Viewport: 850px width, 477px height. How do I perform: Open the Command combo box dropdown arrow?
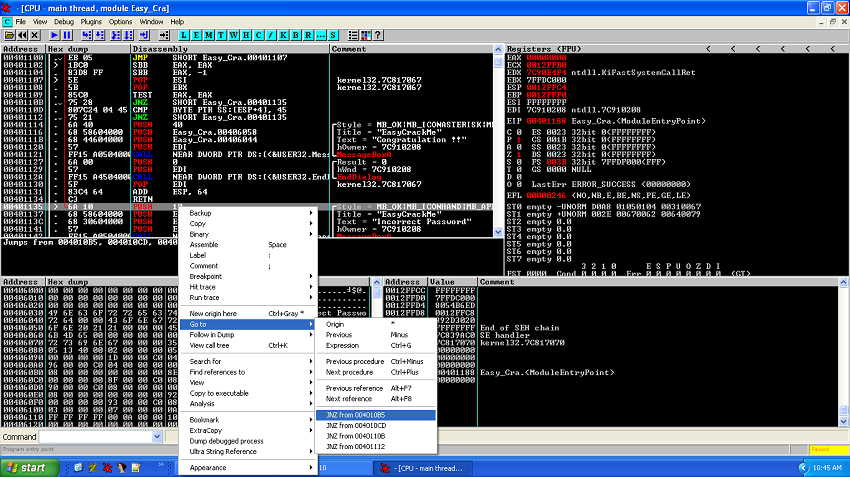pos(157,436)
